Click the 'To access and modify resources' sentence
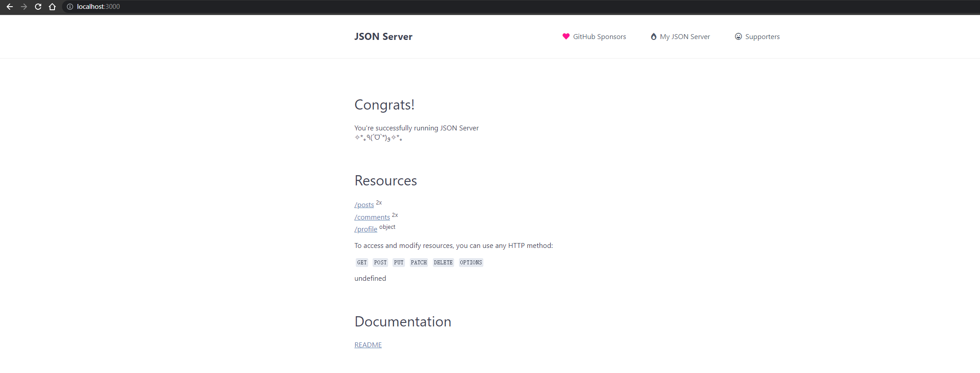980x373 pixels. click(454, 246)
